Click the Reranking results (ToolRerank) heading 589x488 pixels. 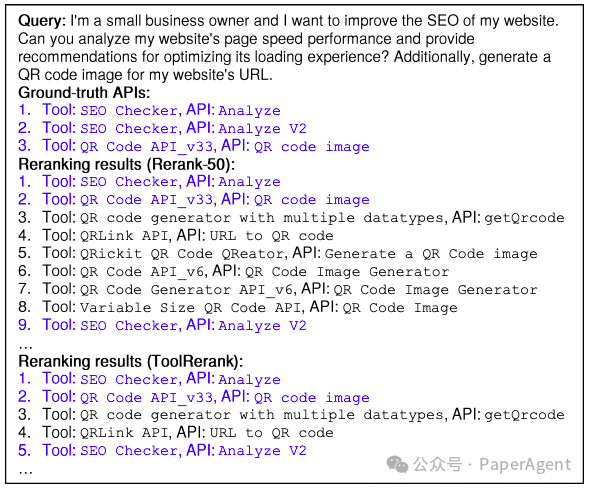[x=130, y=361]
